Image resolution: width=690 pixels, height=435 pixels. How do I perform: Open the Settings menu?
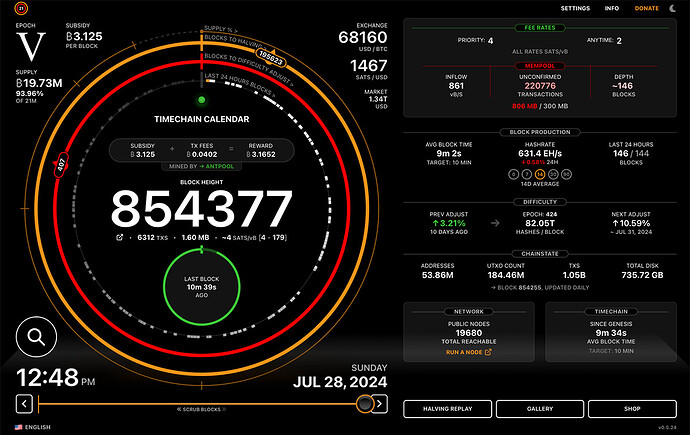tap(574, 8)
